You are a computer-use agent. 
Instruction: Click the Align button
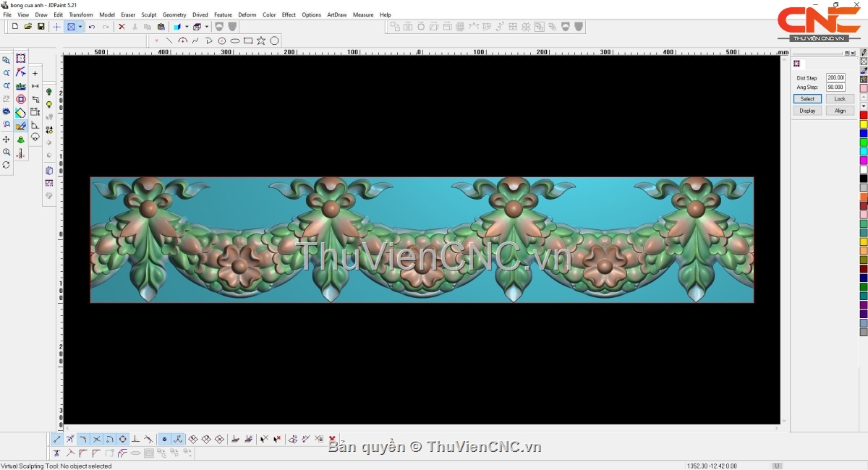(x=839, y=111)
